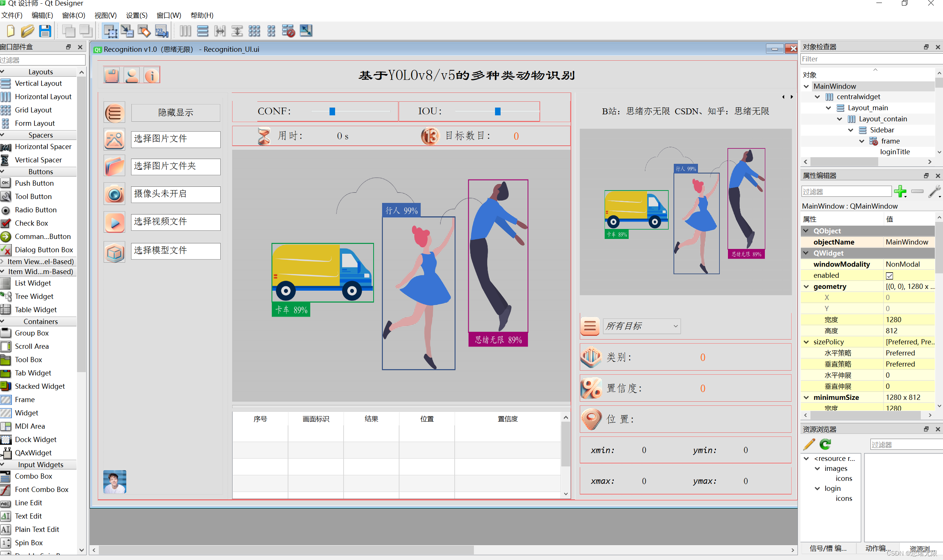Click the camera toggle icon

(114, 194)
